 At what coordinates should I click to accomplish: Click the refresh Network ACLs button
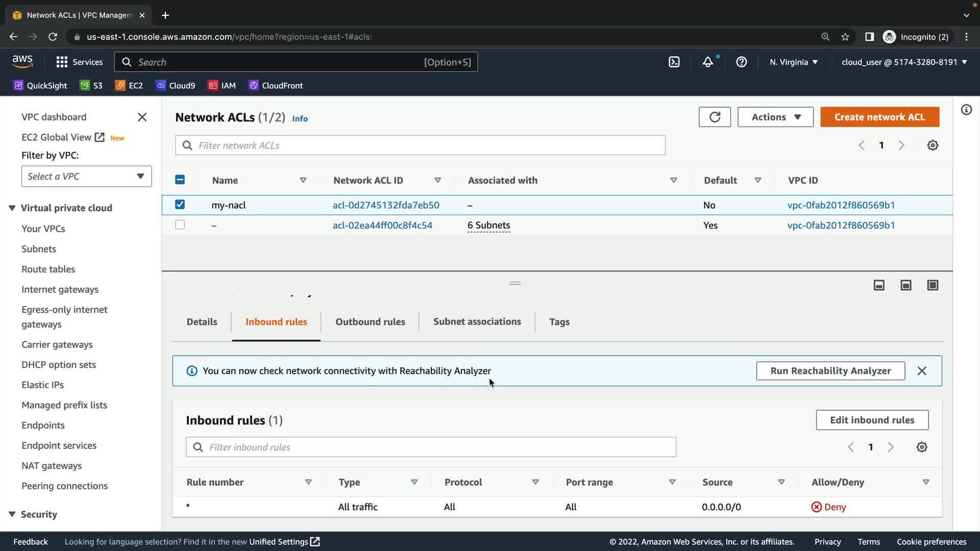[x=714, y=117]
